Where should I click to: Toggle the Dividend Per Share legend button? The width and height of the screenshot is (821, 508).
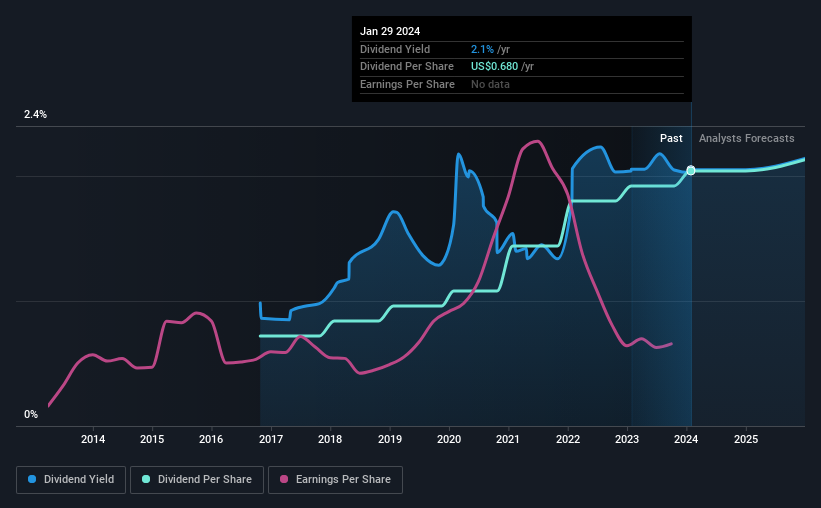[197, 479]
